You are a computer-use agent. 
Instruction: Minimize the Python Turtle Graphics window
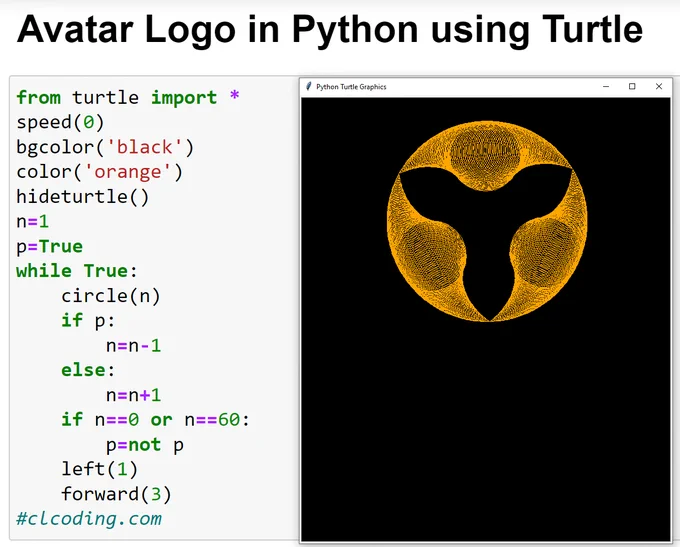(x=606, y=86)
